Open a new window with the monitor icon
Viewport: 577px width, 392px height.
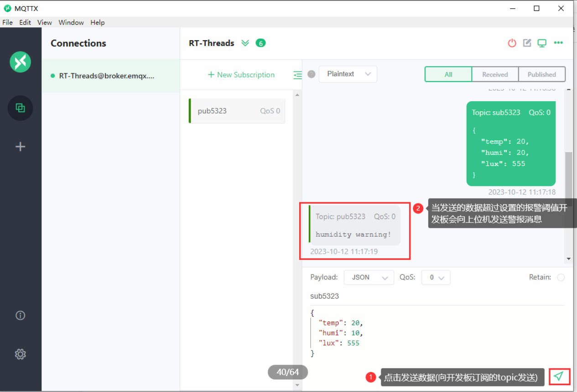coord(542,43)
